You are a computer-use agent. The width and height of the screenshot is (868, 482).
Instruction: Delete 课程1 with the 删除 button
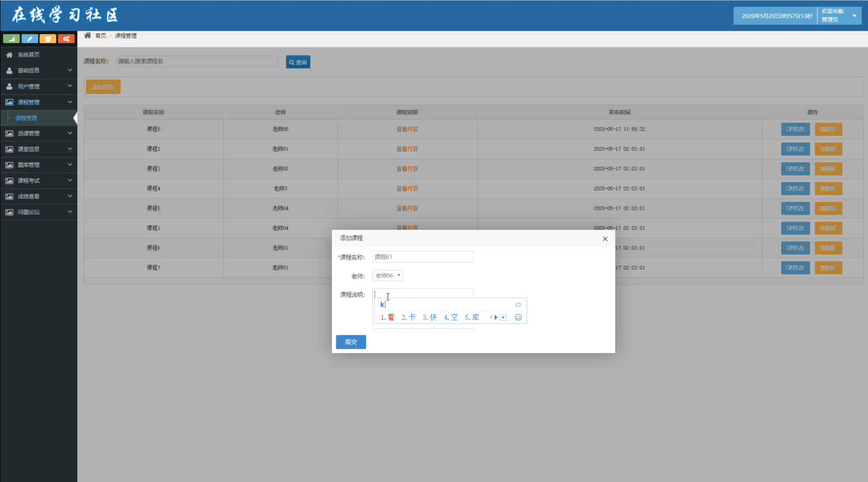coord(828,228)
